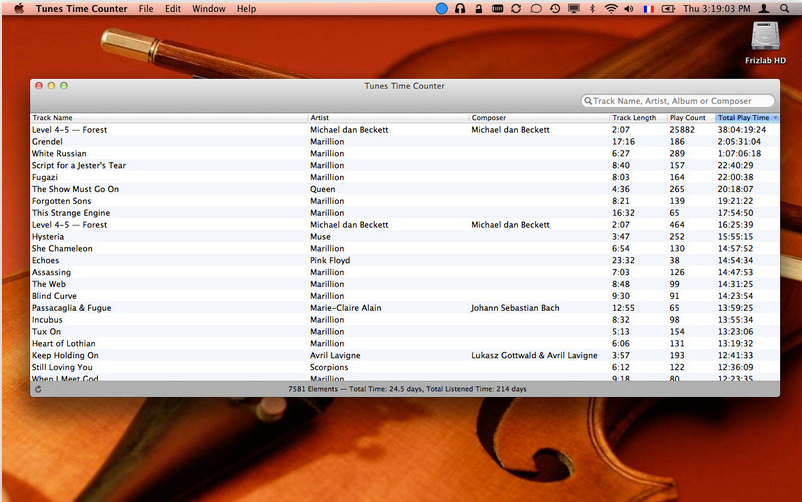Click the headphones menu bar icon
This screenshot has height=502, width=802.
click(x=460, y=8)
